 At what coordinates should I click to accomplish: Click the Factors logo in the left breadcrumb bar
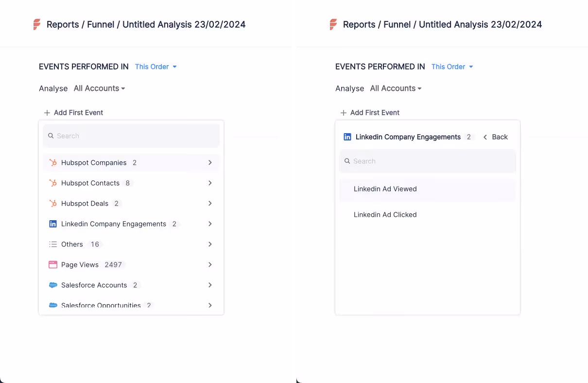coord(37,24)
